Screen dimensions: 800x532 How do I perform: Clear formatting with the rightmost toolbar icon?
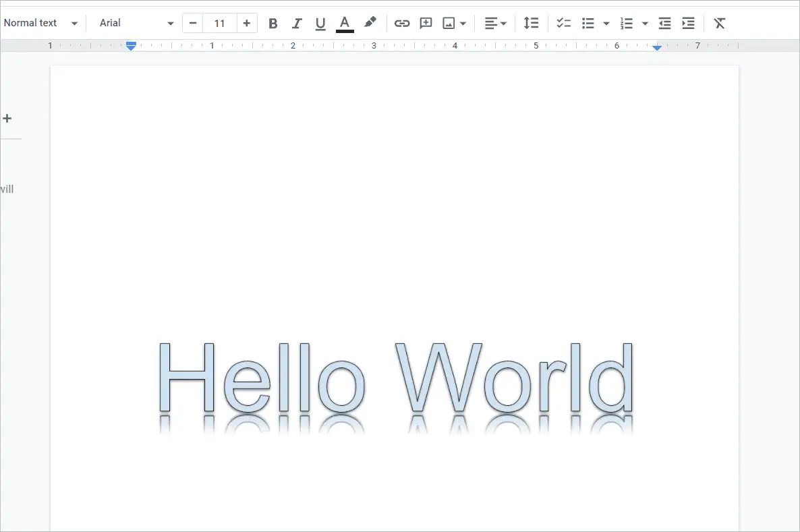coord(719,23)
